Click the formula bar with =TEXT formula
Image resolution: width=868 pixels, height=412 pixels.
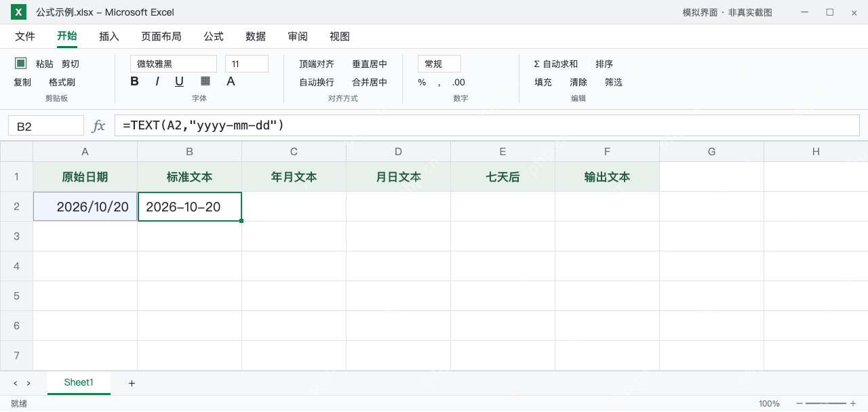[487, 125]
